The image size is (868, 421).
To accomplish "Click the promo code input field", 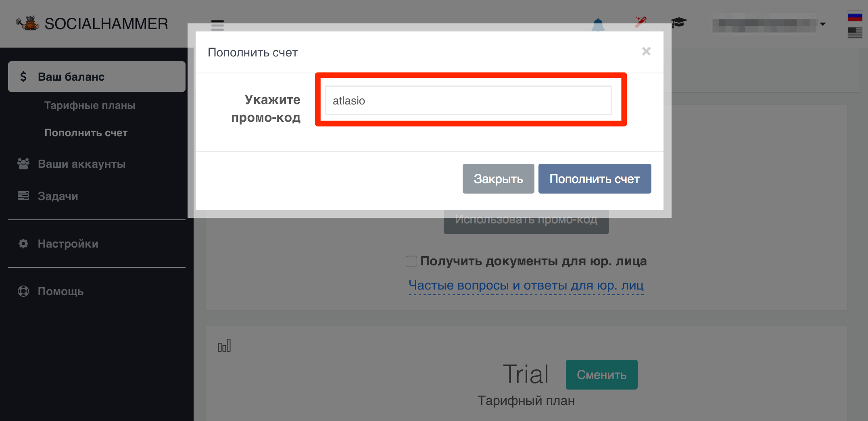I will [468, 100].
